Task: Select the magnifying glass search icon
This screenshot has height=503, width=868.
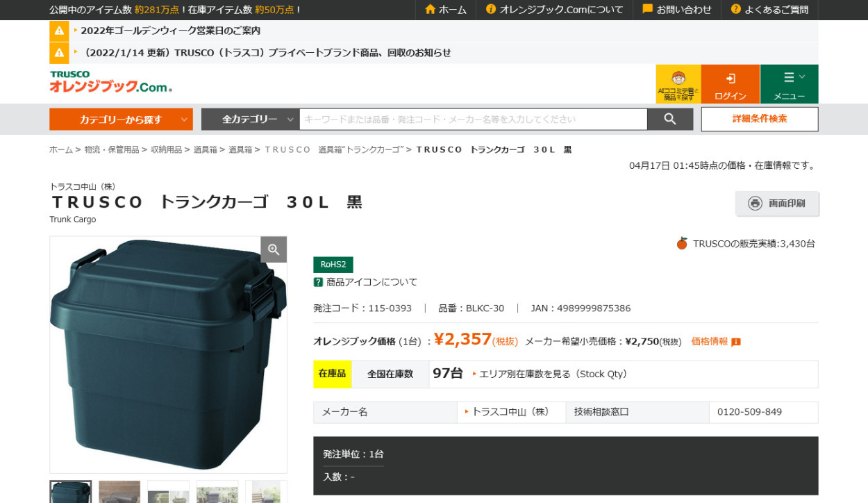Action: click(669, 119)
